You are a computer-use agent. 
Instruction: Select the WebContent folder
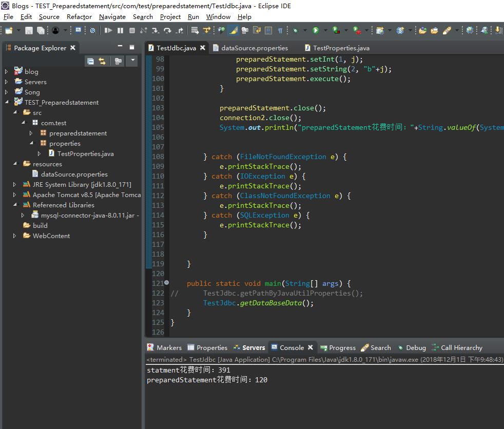[51, 236]
